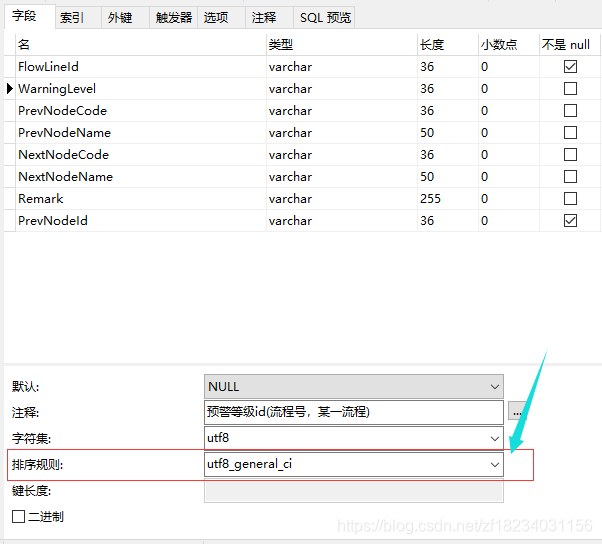Enable the 二进制 checkbox

click(x=18, y=516)
